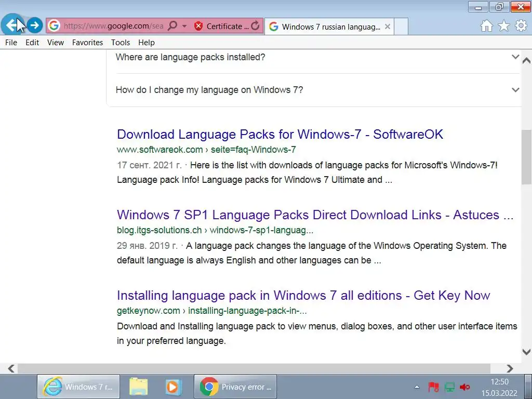Screen dimensions: 532x399
Task: Click the vertical scrollbar down arrow
Action: pyautogui.click(x=527, y=352)
